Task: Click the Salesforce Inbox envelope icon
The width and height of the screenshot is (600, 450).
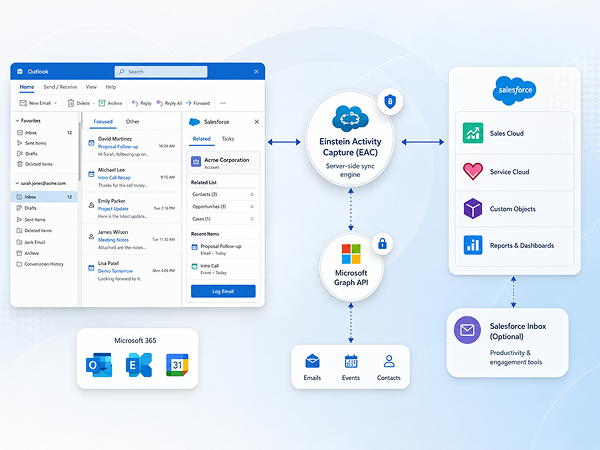Action: (x=467, y=330)
